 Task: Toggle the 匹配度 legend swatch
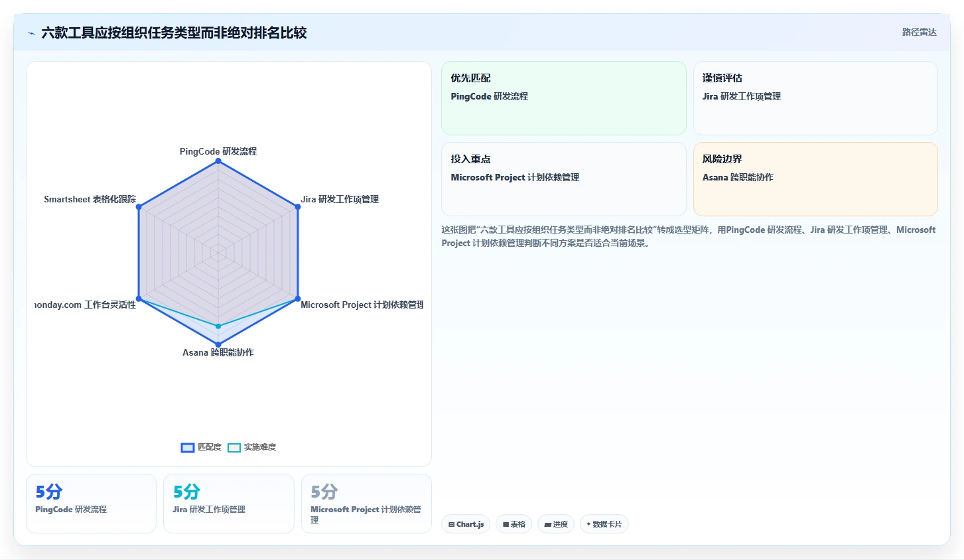(x=188, y=447)
